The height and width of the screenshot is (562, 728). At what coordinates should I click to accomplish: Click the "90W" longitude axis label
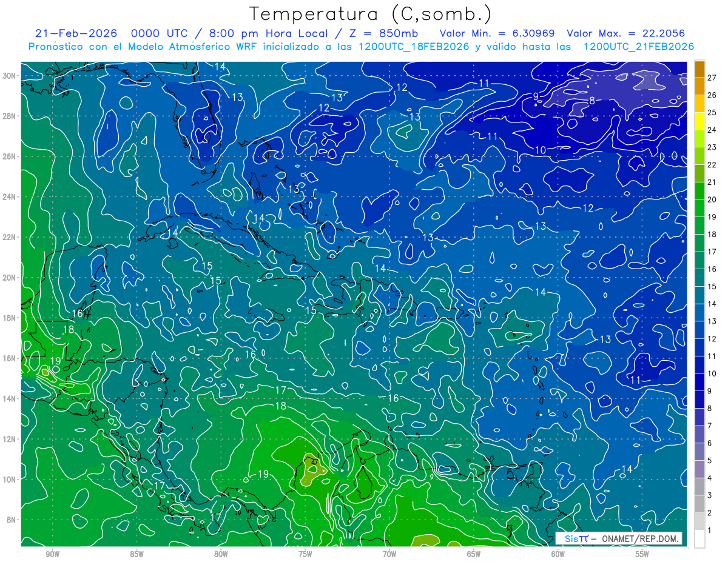click(52, 555)
